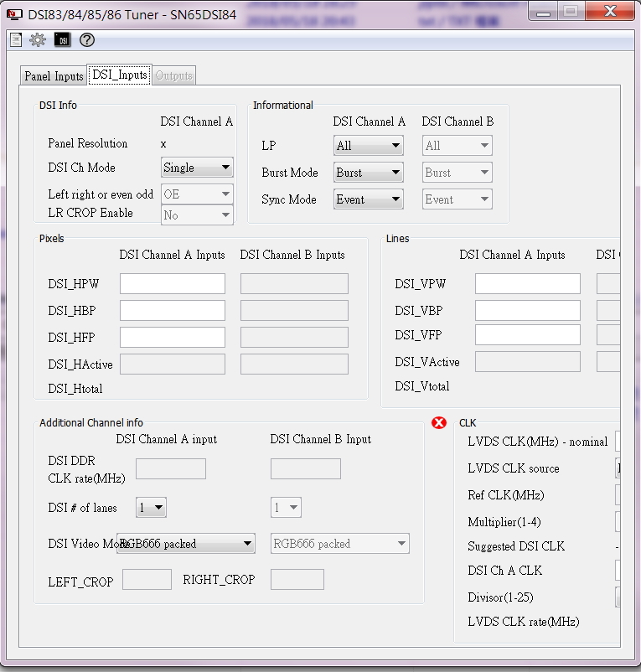Screen dimensions: 641x672
Task: Open DSI Video Mode Channel A dropdown
Action: click(x=186, y=544)
